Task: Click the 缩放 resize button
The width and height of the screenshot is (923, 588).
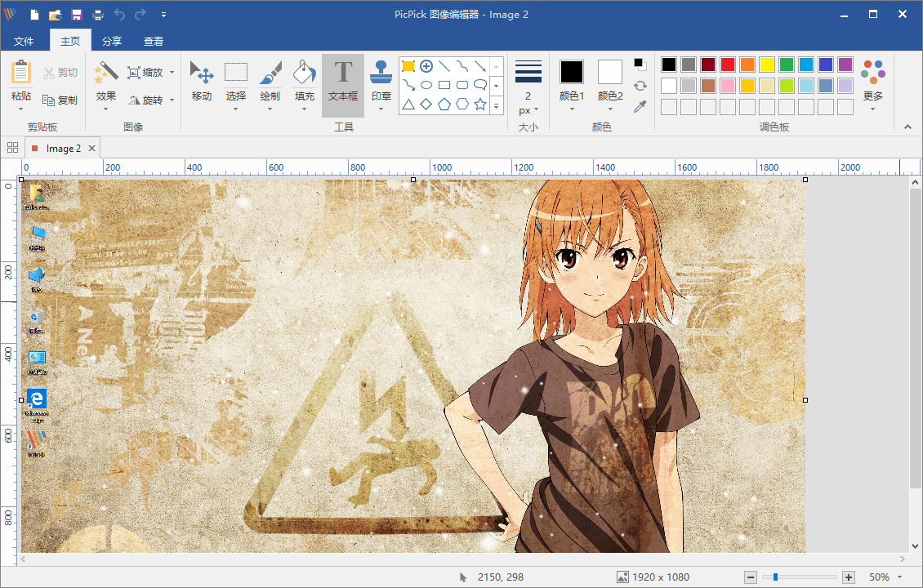Action: (x=145, y=73)
